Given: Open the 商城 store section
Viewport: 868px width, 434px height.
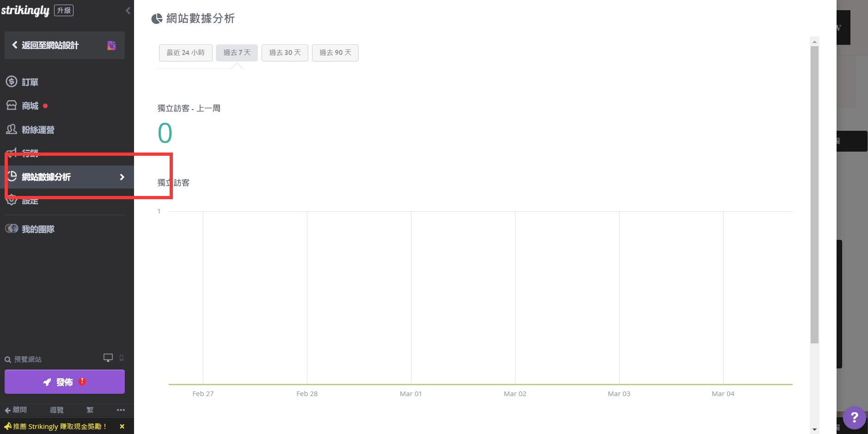Looking at the screenshot, I should tap(30, 106).
